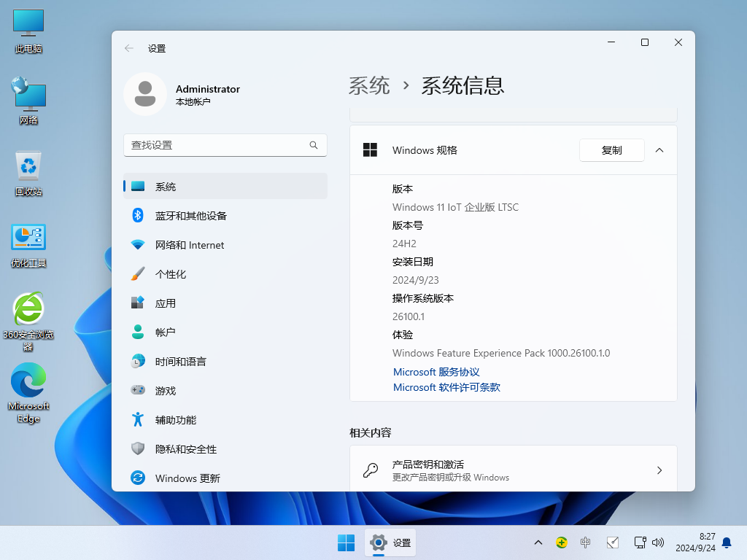Screen dimensions: 747x560
Task: Click the volume speaker tray icon
Action: (658, 542)
